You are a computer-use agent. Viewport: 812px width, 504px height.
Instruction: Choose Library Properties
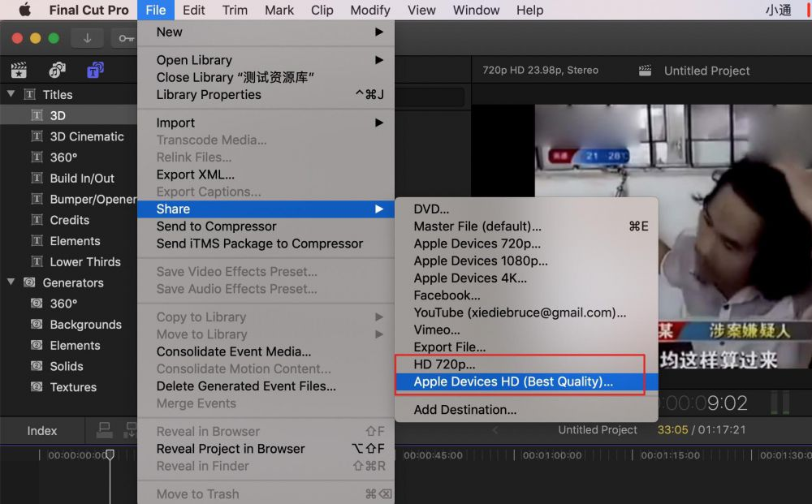click(266, 95)
